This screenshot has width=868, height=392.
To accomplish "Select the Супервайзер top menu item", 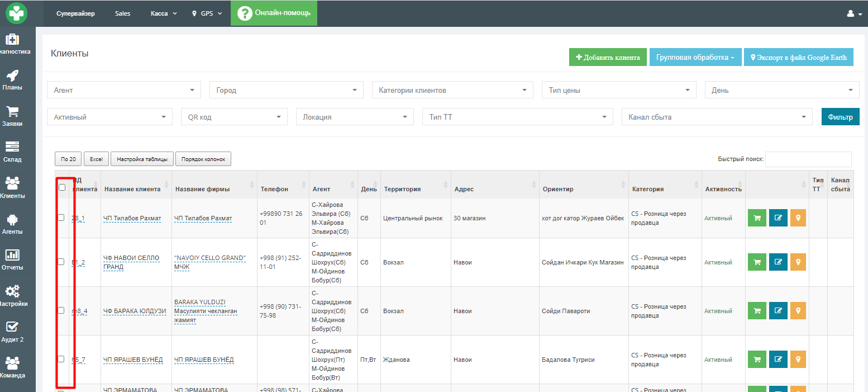I will coord(75,13).
